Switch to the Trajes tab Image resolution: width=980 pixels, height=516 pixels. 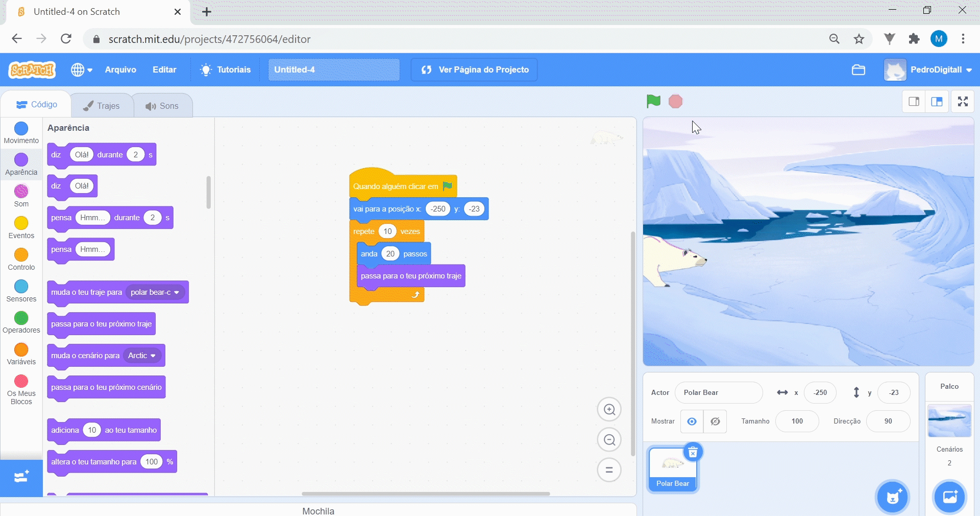click(x=102, y=106)
